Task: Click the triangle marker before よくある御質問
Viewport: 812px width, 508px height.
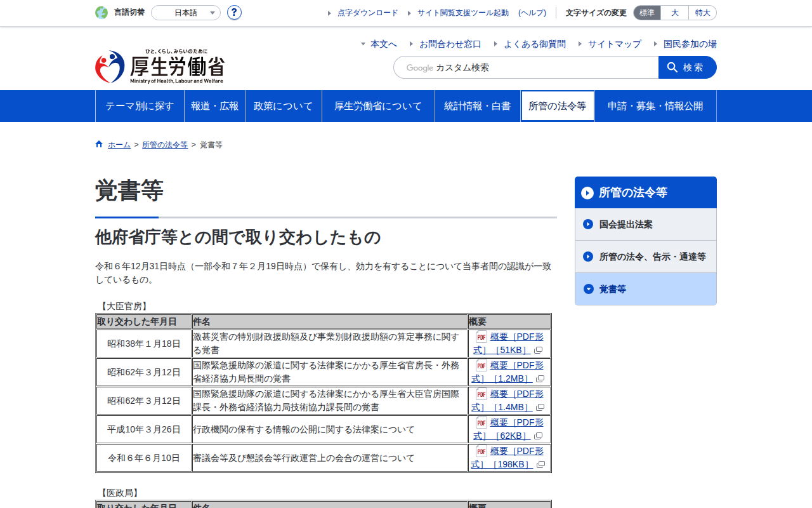Action: pyautogui.click(x=496, y=44)
